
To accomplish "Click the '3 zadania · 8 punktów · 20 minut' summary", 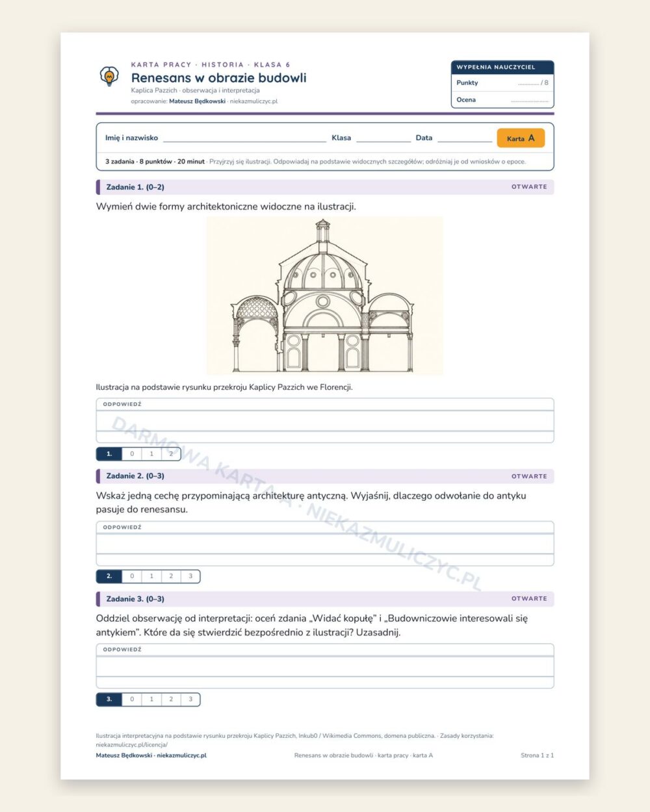I will (x=155, y=162).
